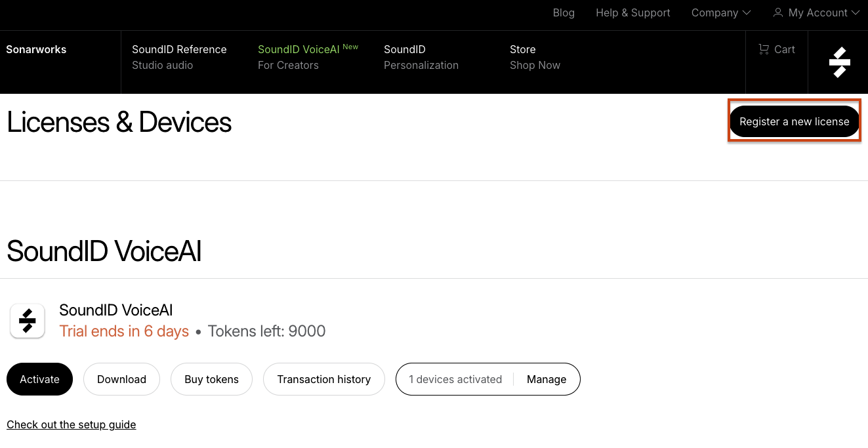Expand the Company dropdown
Viewport: 868px width, 448px height.
click(721, 12)
